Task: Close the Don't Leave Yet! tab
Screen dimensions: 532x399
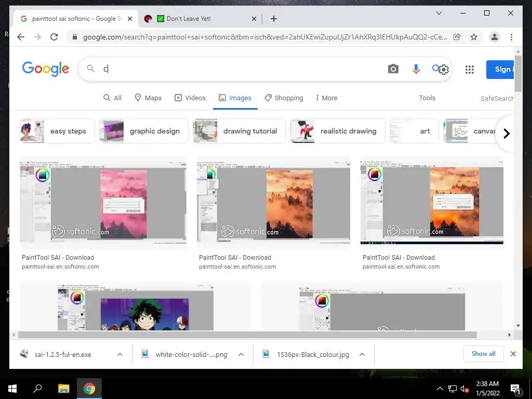Action: pos(254,19)
